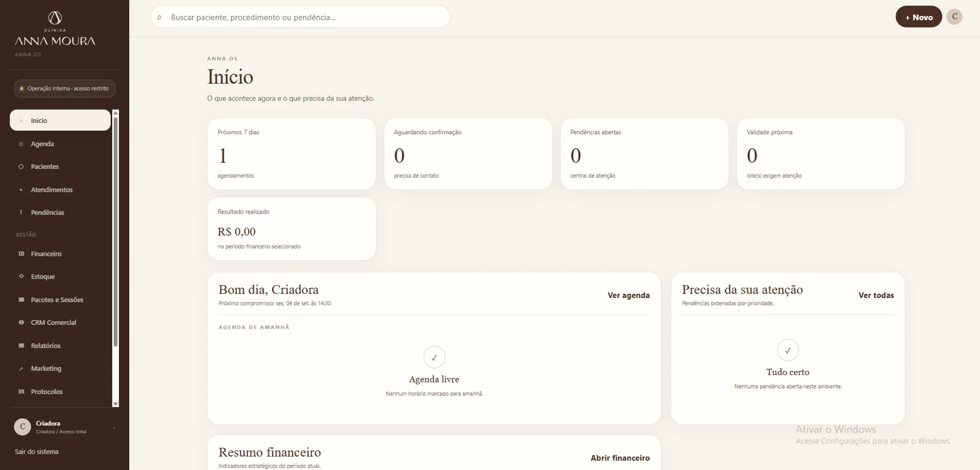Click the Protocolos icon
980x470 pixels.
[21, 392]
